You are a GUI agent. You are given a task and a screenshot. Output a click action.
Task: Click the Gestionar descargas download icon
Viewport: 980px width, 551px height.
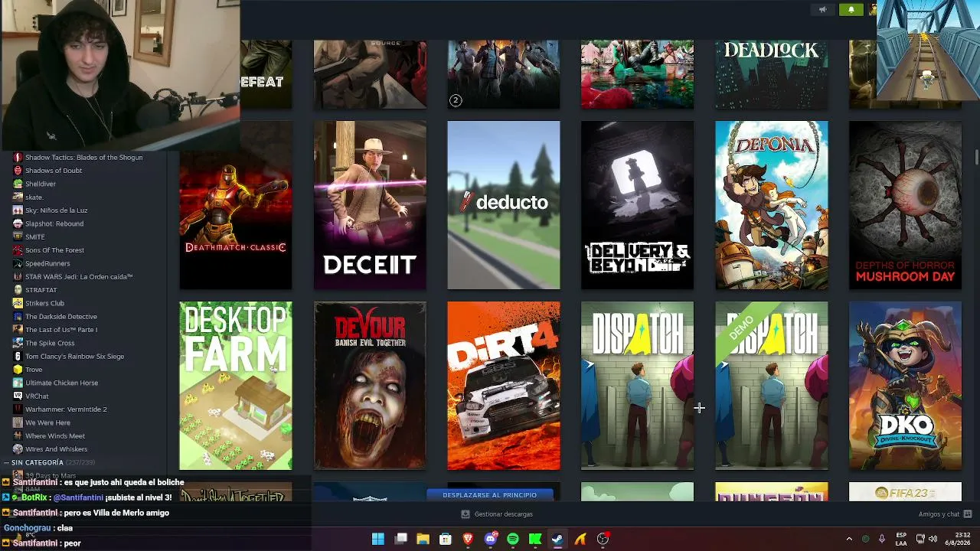click(x=465, y=514)
